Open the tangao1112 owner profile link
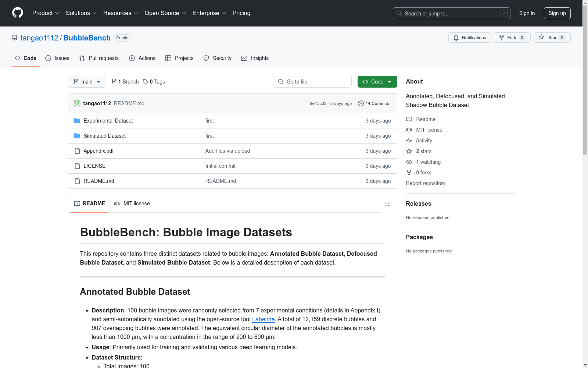This screenshot has height=368, width=588. coord(39,38)
